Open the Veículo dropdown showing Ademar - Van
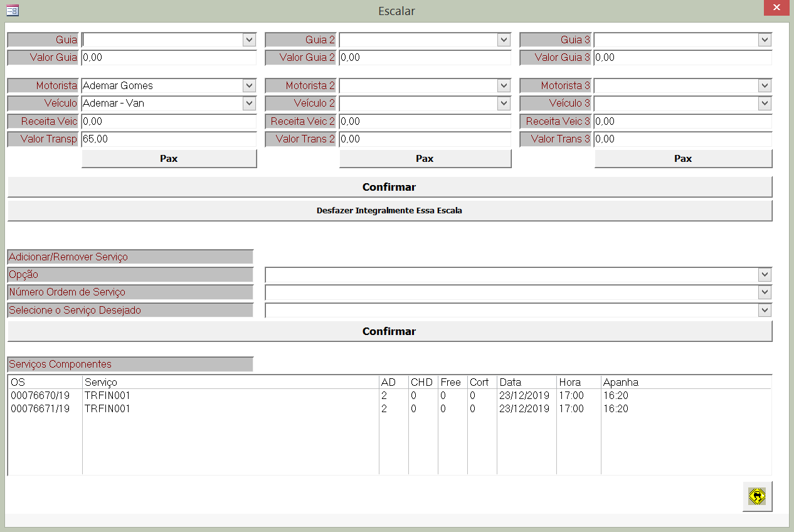794x532 pixels. [x=250, y=104]
